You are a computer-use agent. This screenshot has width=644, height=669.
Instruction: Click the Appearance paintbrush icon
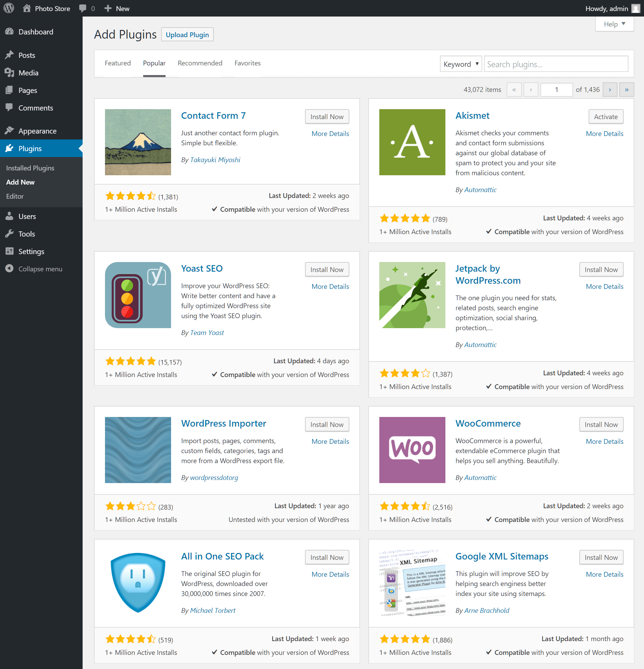point(9,131)
